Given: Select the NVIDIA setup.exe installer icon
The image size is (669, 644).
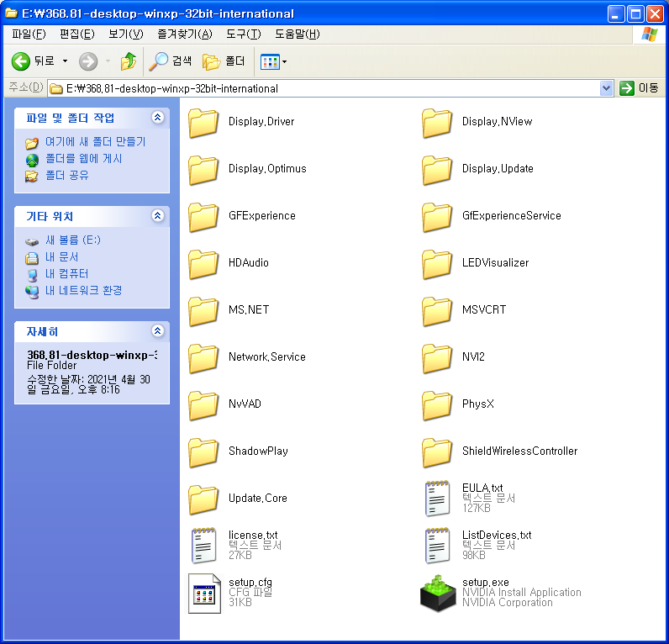Looking at the screenshot, I should (438, 594).
